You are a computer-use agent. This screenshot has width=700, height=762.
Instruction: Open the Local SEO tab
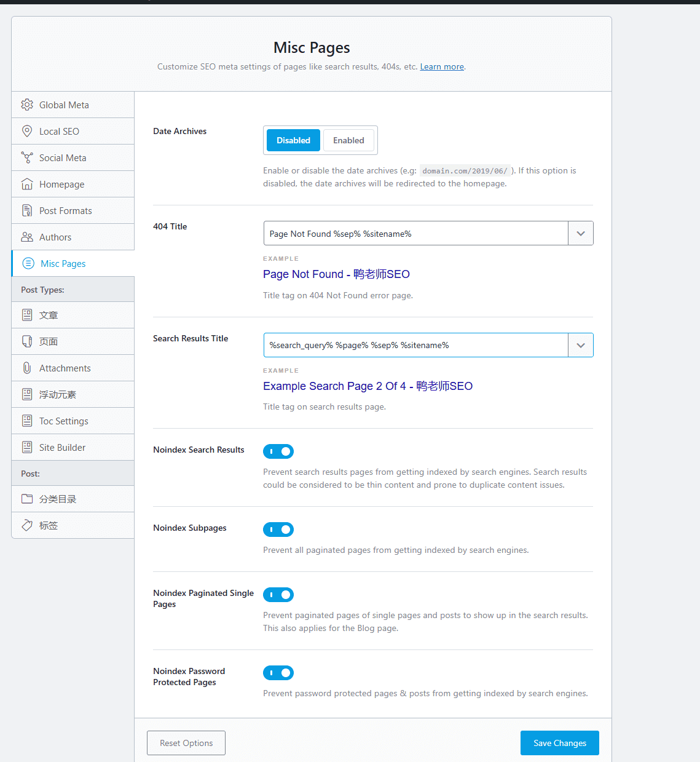[x=73, y=131]
